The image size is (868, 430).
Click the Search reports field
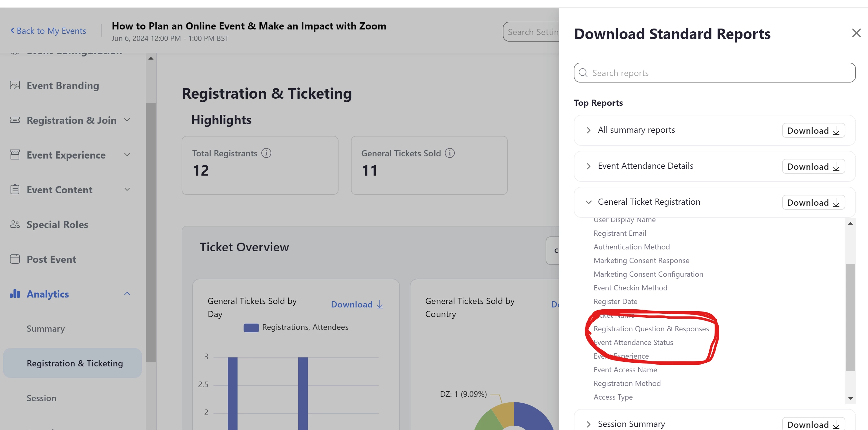coord(714,73)
